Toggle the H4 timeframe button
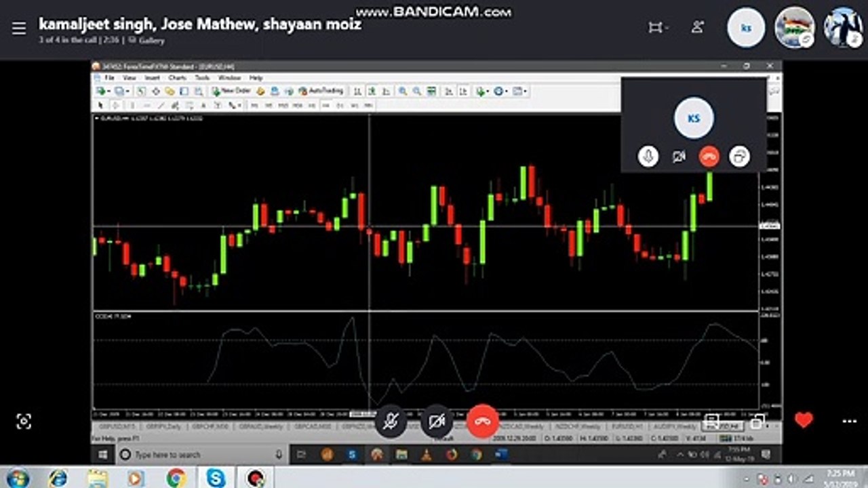Viewport: 868px width, 488px height. coord(325,105)
